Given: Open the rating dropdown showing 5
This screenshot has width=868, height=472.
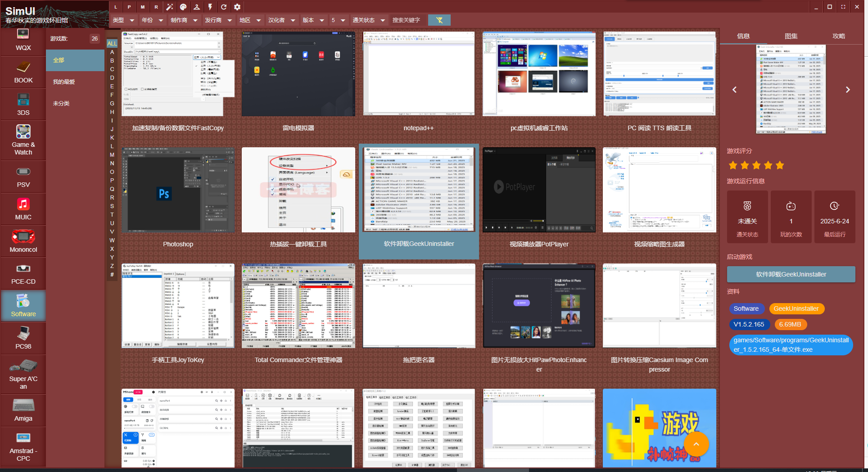Looking at the screenshot, I should tap(338, 20).
